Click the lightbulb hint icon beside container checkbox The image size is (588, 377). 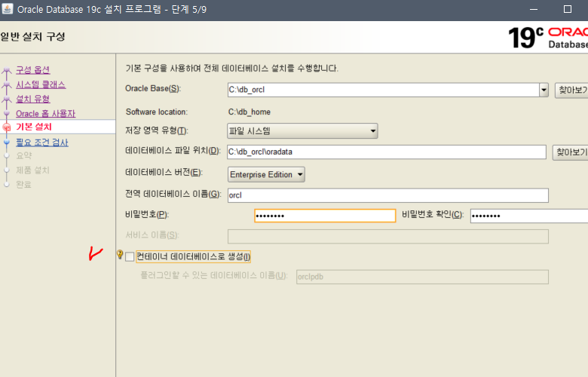[x=120, y=255]
